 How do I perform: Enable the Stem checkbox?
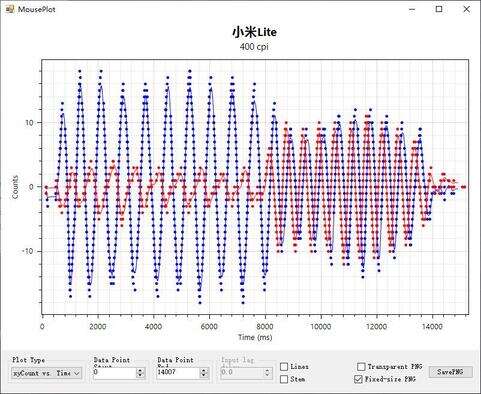coord(284,379)
